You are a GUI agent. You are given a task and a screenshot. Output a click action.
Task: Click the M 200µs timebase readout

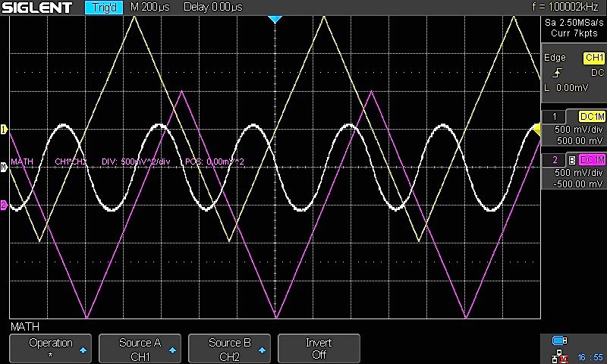coord(151,8)
